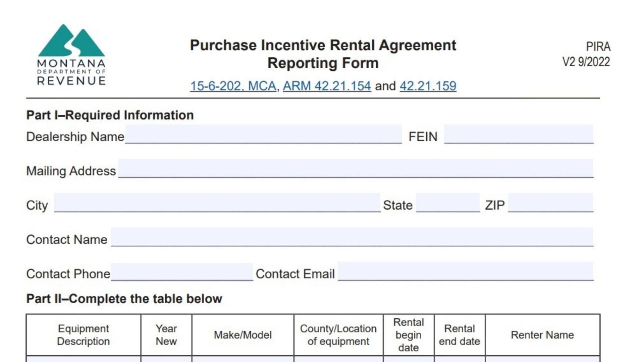Open the 15-6-202, MCA link
This screenshot has width=644, height=362.
233,86
